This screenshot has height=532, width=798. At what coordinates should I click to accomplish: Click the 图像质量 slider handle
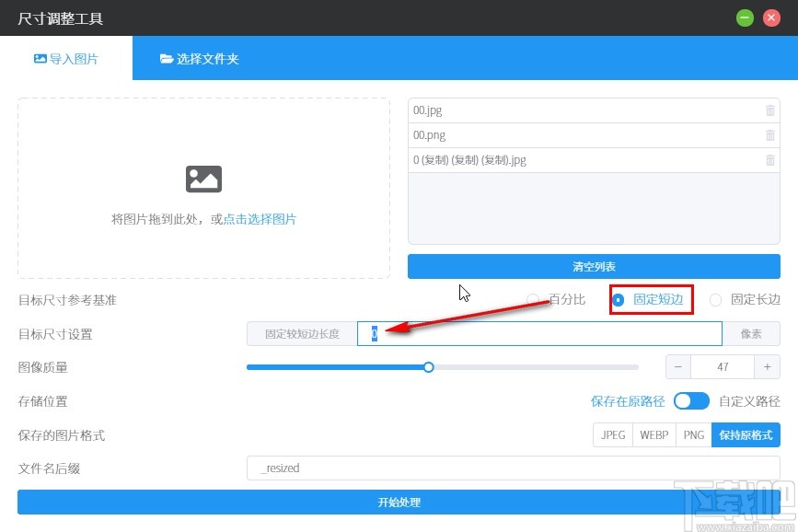tap(429, 366)
